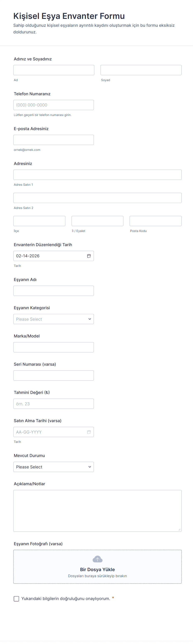Viewport: 193px width, 644px height.
Task: Click the cloud upload icon
Action: coord(98,559)
